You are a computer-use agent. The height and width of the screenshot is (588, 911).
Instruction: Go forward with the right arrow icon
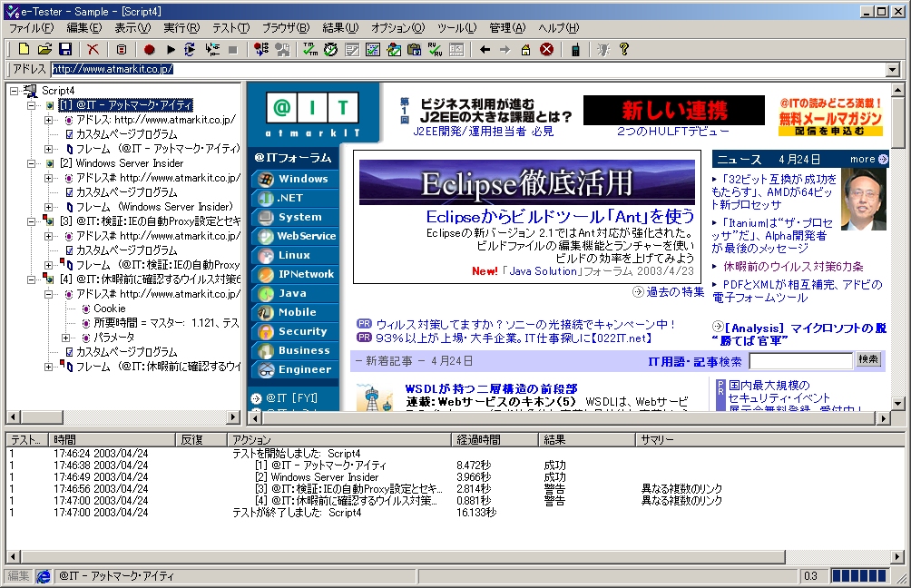[504, 49]
